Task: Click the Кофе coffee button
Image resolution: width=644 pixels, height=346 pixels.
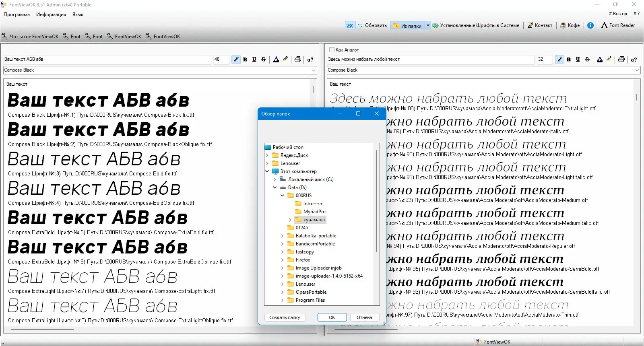Action: [570, 25]
